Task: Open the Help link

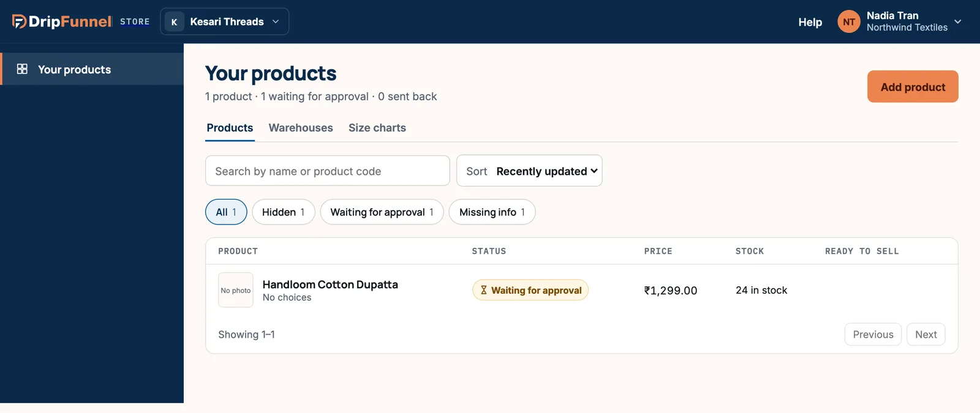Action: [x=810, y=22]
